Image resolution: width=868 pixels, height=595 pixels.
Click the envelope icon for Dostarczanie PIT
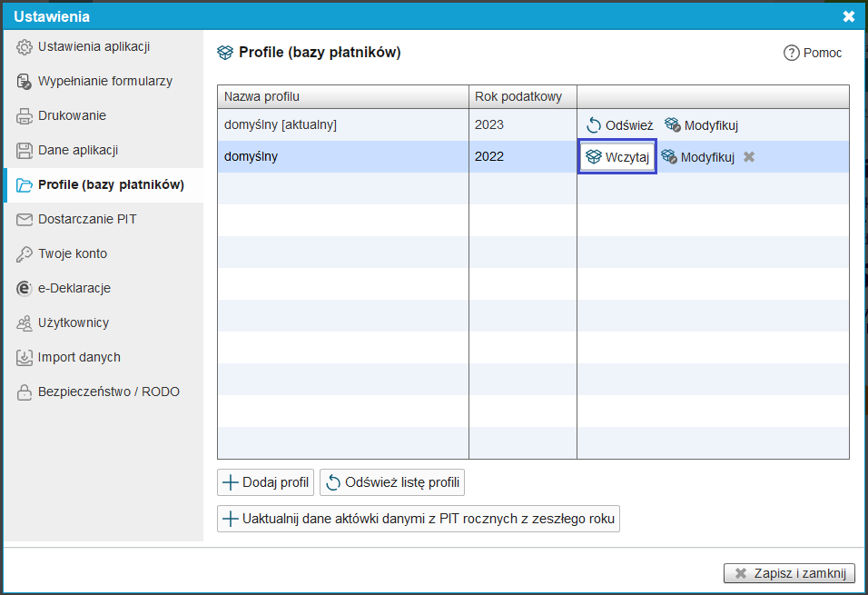click(x=24, y=220)
